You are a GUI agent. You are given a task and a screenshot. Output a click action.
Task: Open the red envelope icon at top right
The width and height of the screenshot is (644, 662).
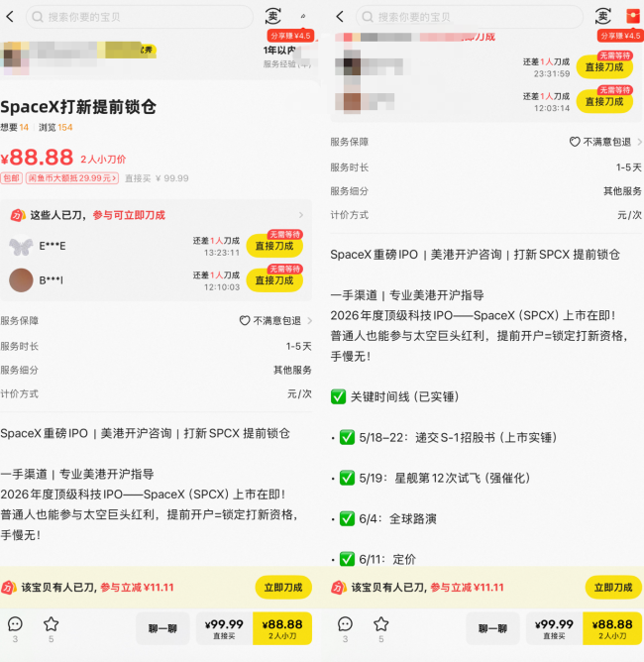click(632, 16)
